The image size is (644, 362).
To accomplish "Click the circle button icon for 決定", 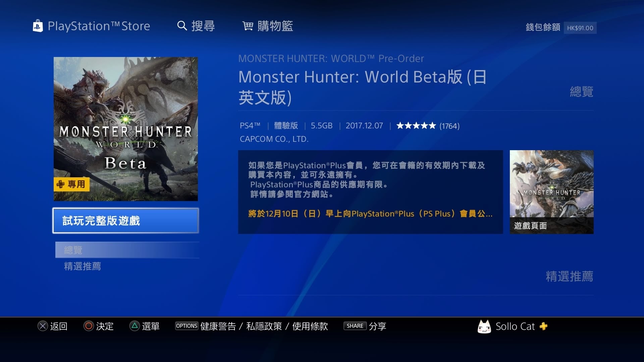I will tap(89, 326).
